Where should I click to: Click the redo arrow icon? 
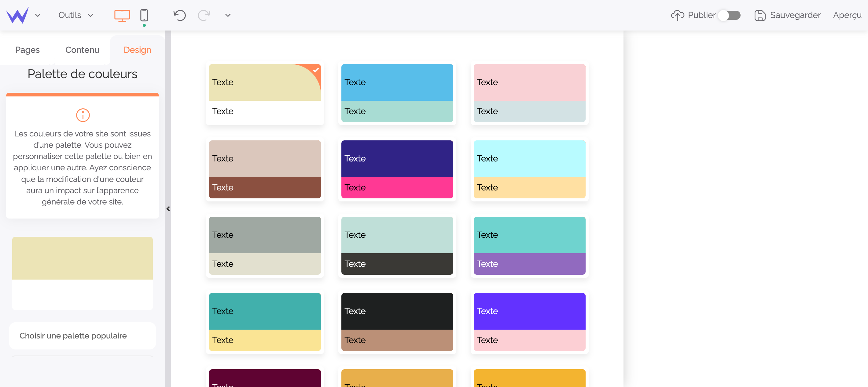tap(204, 16)
